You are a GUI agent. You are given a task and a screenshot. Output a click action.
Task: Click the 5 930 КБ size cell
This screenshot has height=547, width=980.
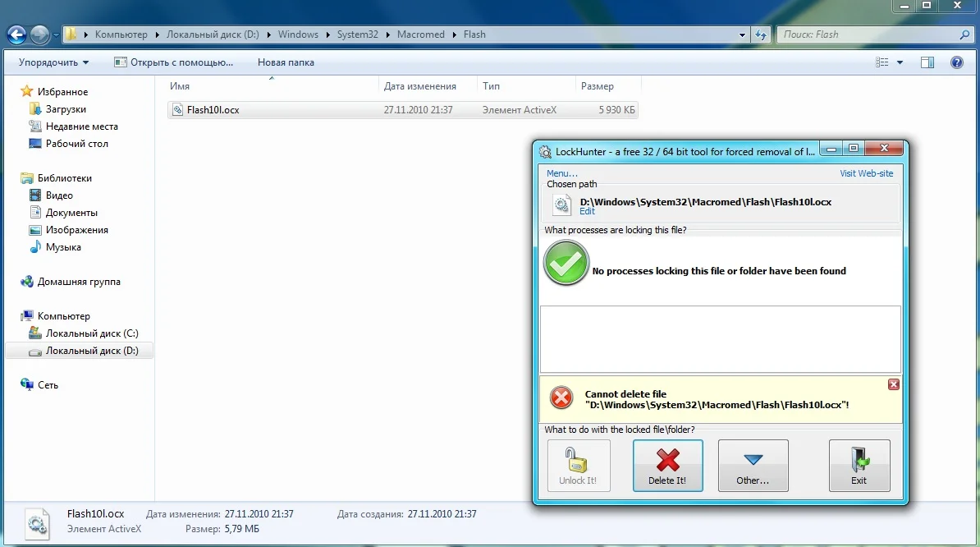tap(616, 110)
